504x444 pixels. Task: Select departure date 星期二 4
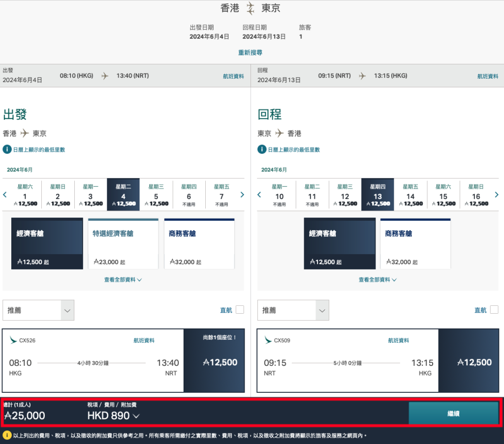tap(124, 195)
